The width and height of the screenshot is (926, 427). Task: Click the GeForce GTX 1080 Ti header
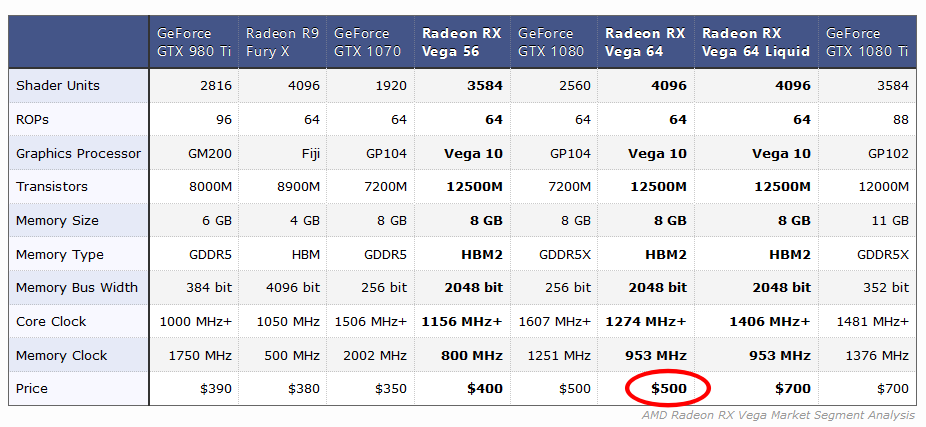(x=867, y=43)
